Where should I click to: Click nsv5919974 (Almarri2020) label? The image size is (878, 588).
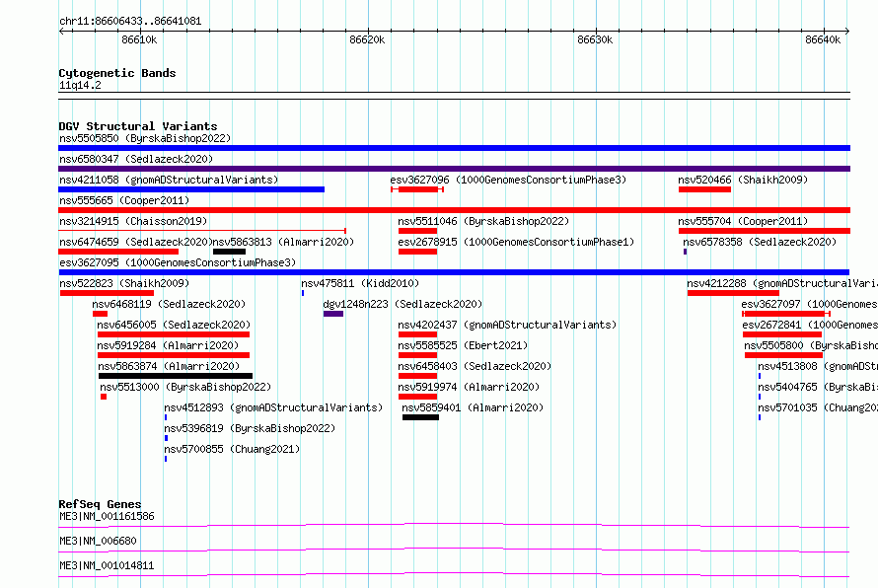tap(469, 387)
